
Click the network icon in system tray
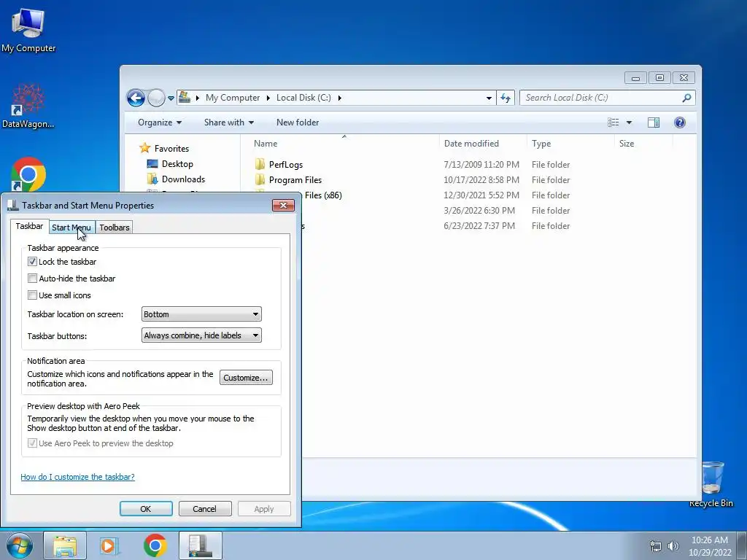[x=656, y=545]
